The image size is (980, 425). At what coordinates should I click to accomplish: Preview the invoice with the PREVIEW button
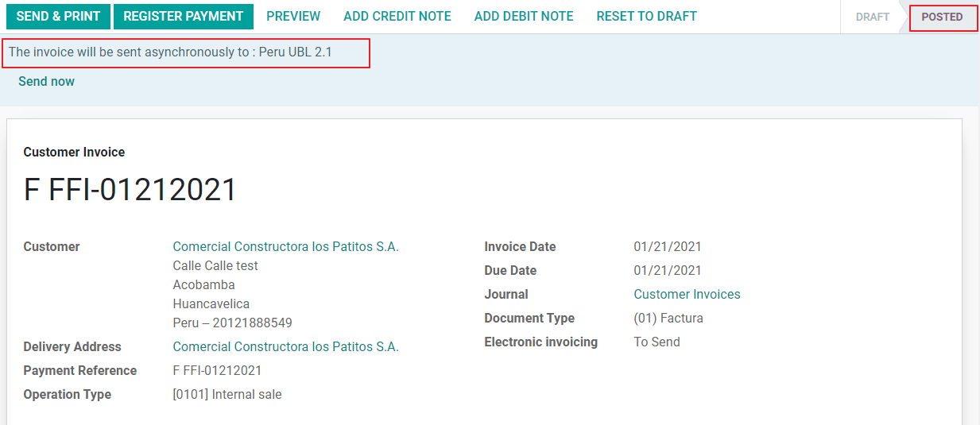pos(293,17)
